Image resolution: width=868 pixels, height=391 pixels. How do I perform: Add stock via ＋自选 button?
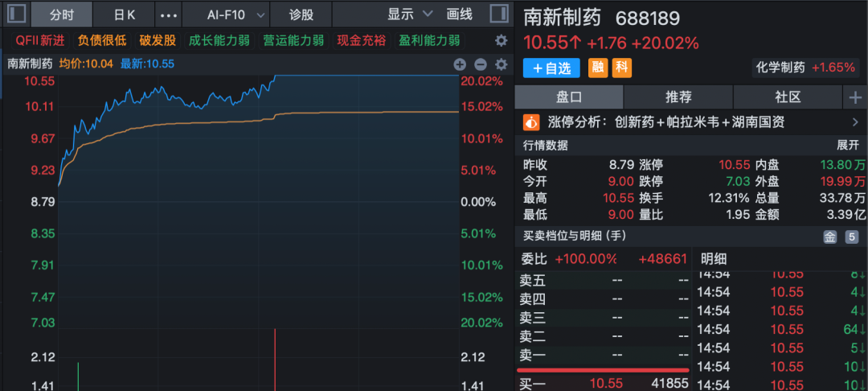(x=551, y=68)
